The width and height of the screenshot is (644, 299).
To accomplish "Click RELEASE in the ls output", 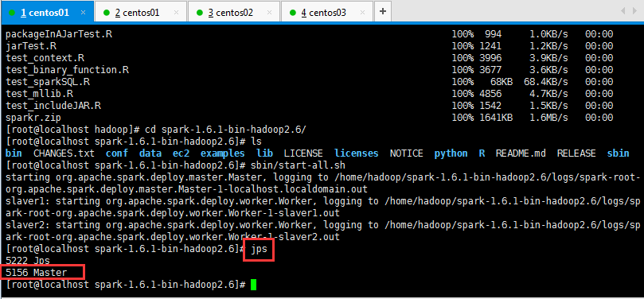I will (x=576, y=153).
